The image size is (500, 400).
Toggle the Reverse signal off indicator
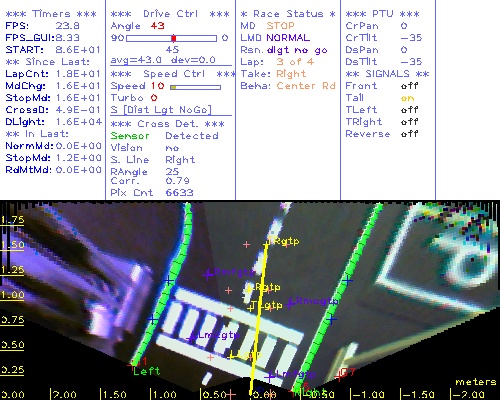tap(409, 134)
